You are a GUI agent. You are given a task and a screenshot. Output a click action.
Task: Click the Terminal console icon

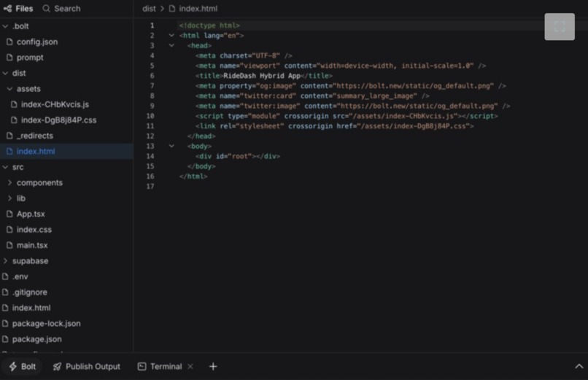tap(142, 367)
